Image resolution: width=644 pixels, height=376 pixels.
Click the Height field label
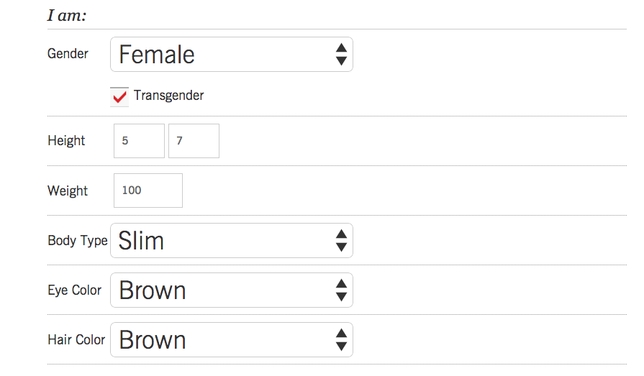click(x=66, y=141)
